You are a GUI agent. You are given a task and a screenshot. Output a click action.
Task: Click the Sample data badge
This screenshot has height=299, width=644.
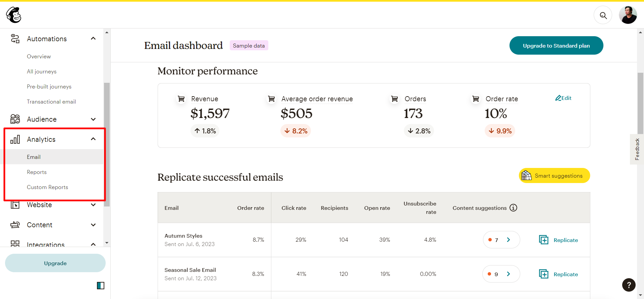249,46
